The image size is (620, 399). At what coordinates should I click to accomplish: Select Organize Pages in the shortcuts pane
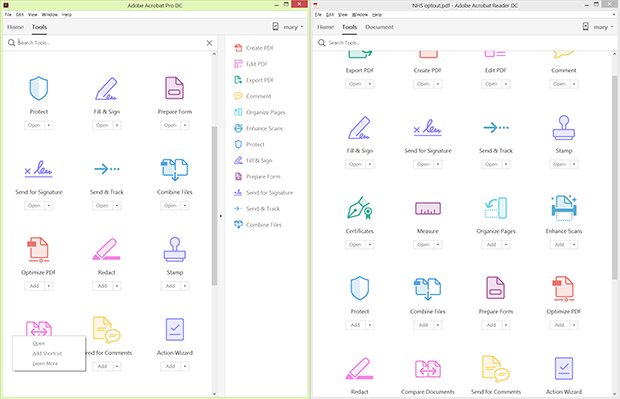[260, 112]
